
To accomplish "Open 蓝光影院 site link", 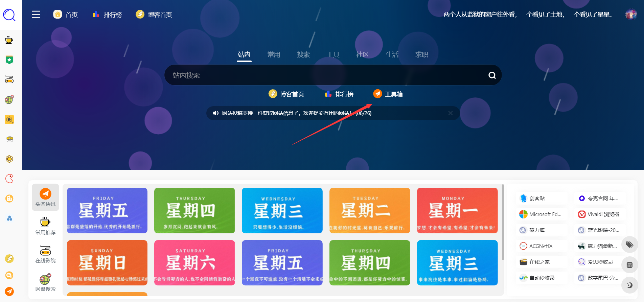I will [600, 230].
